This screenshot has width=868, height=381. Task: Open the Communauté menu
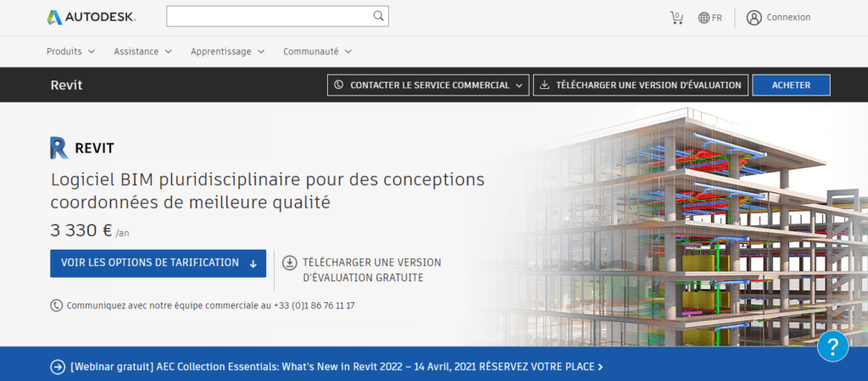[x=318, y=52]
